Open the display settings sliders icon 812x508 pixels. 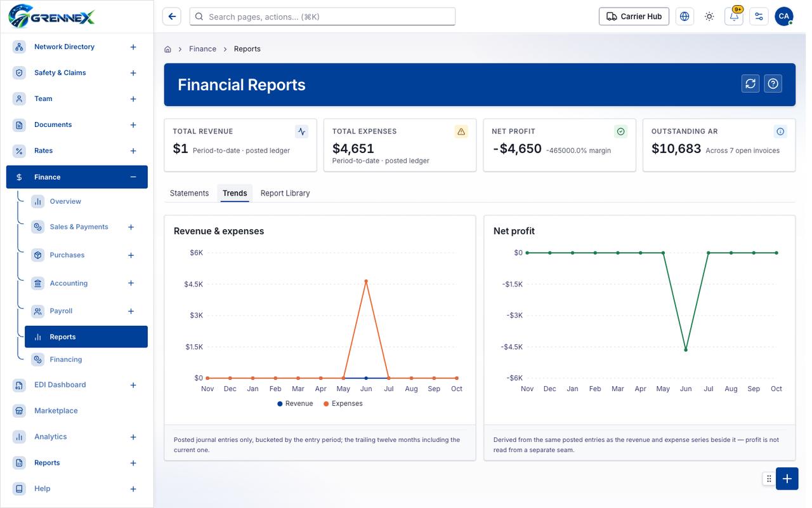click(x=759, y=17)
